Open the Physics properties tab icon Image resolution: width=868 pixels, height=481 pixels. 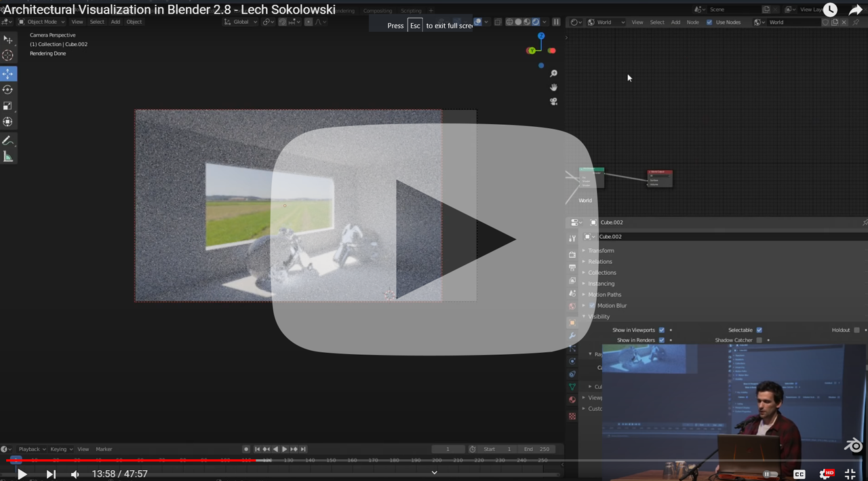click(572, 361)
